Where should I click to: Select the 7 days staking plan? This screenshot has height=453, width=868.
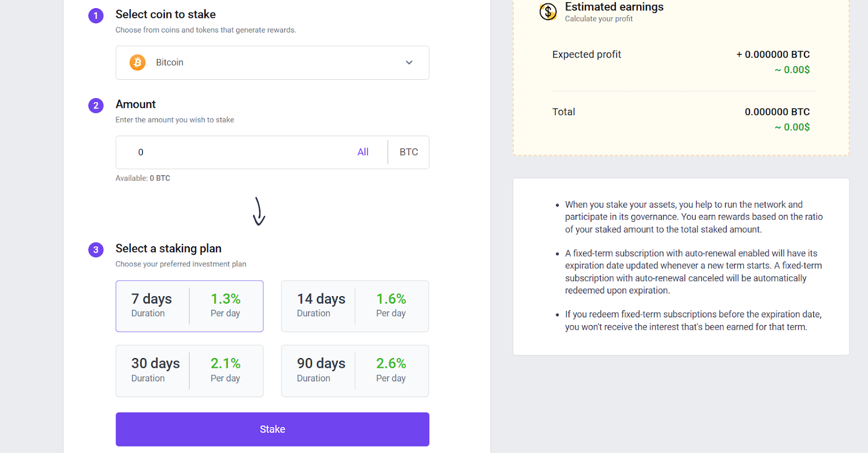[x=189, y=306]
